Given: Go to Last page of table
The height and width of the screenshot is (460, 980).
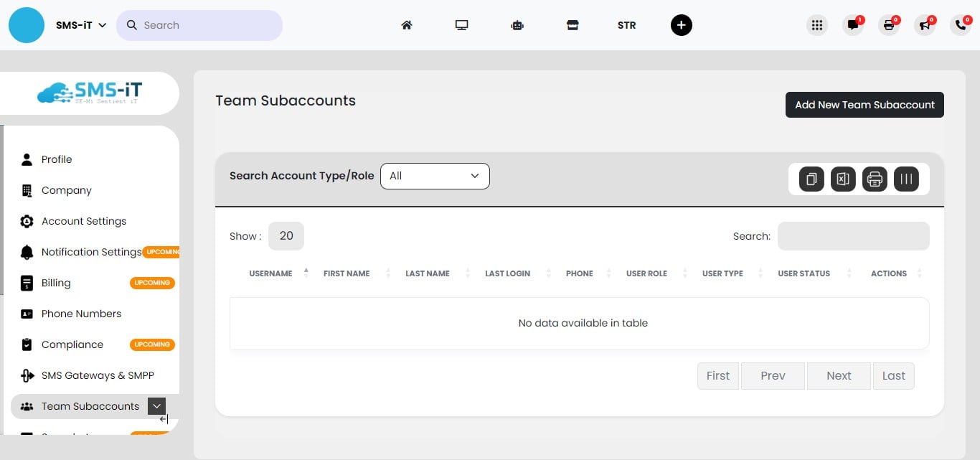Looking at the screenshot, I should pyautogui.click(x=894, y=376).
